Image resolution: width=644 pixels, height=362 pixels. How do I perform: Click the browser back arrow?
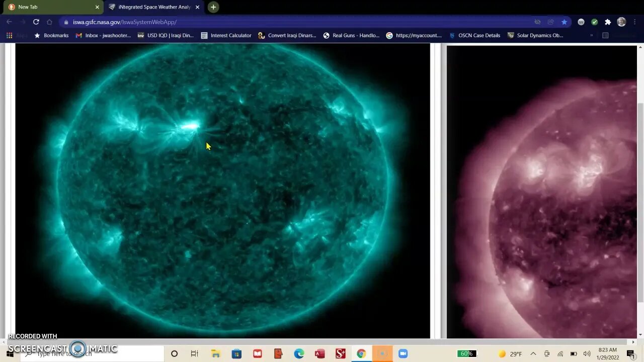pos(9,22)
